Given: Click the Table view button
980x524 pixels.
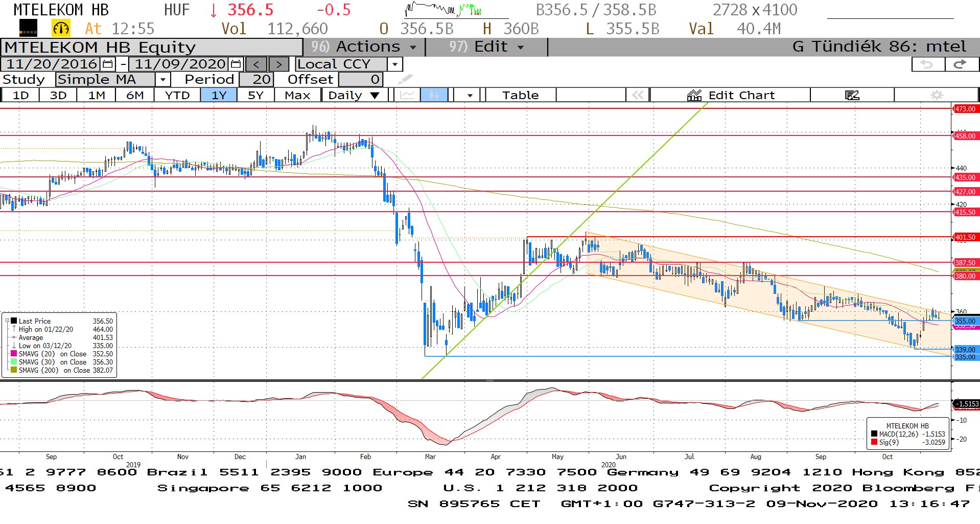Looking at the screenshot, I should [520, 95].
